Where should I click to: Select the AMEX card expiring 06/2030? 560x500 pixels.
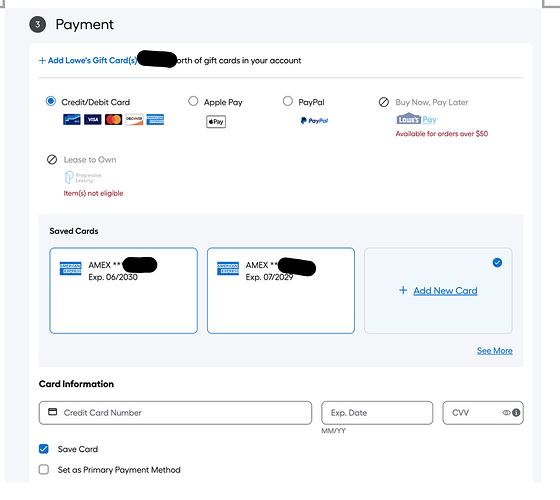click(x=124, y=290)
